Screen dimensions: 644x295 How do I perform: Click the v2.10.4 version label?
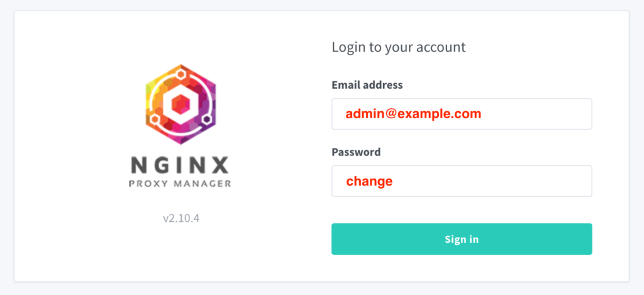point(181,218)
